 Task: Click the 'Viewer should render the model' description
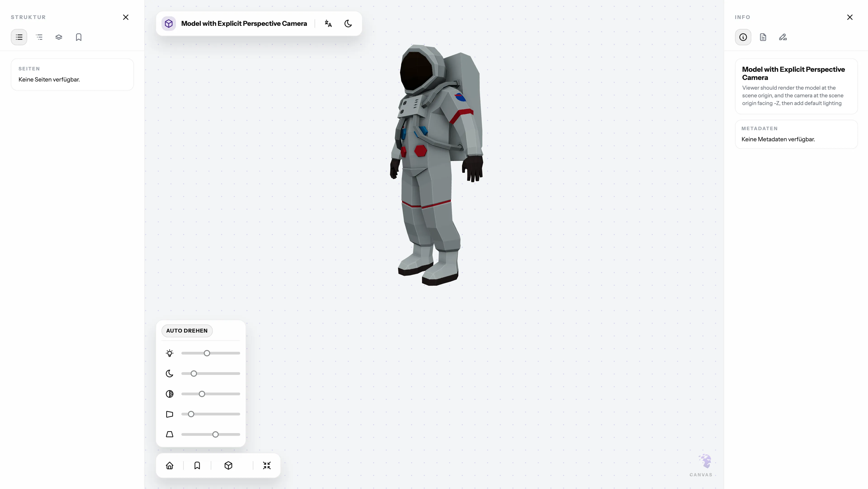tap(792, 96)
